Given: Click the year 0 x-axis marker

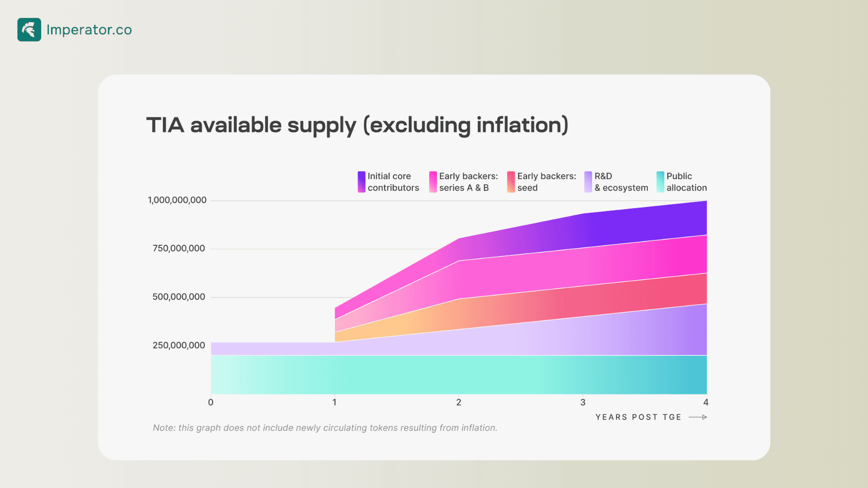Looking at the screenshot, I should [211, 402].
